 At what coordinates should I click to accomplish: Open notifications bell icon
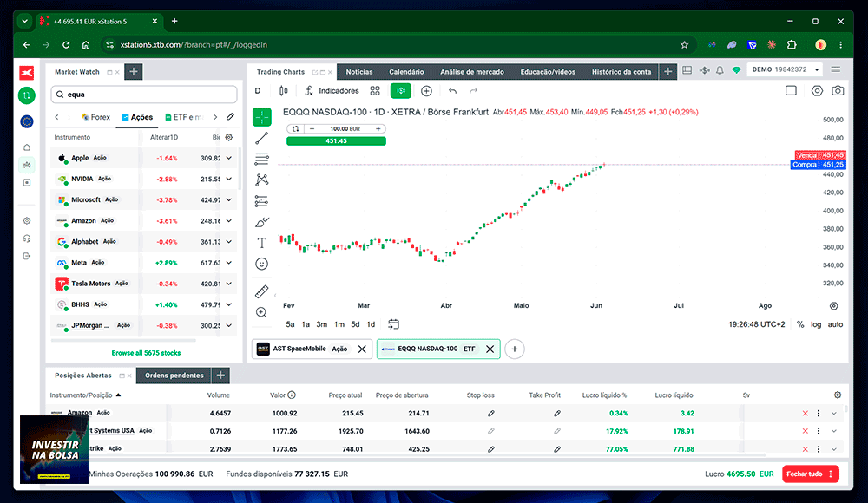tap(720, 70)
